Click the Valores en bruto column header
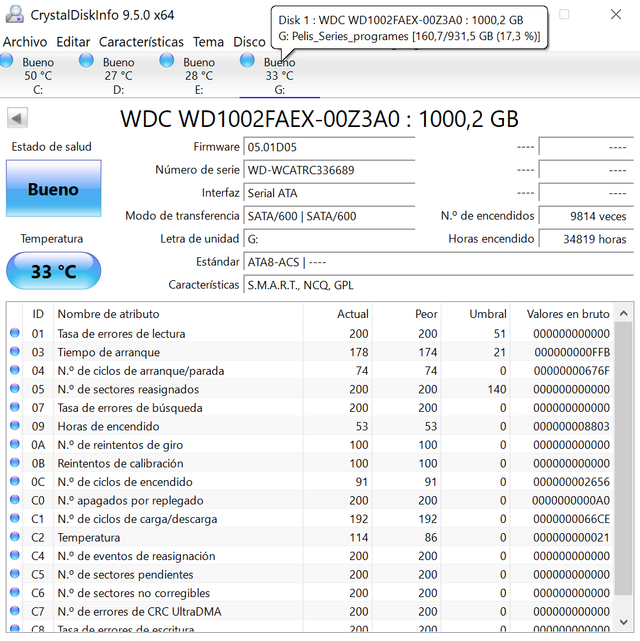640x641 pixels. [x=562, y=314]
